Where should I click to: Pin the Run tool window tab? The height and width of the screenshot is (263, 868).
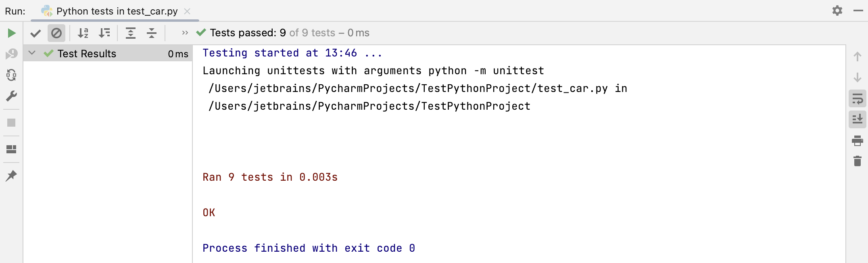pyautogui.click(x=11, y=175)
